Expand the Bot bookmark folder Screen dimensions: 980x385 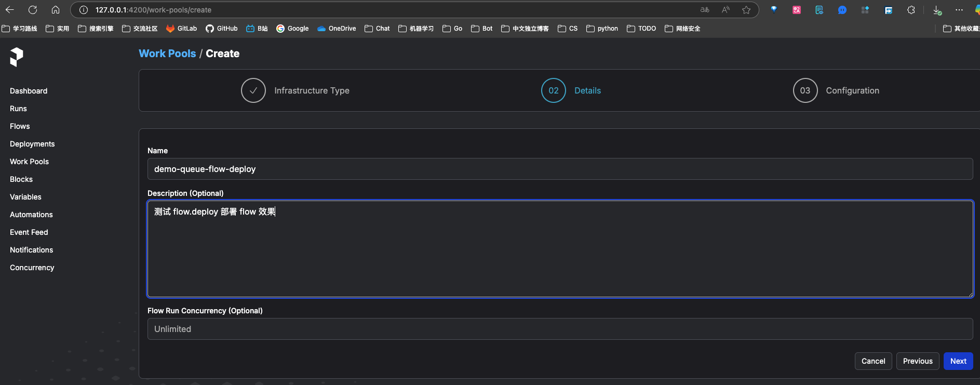(482, 29)
